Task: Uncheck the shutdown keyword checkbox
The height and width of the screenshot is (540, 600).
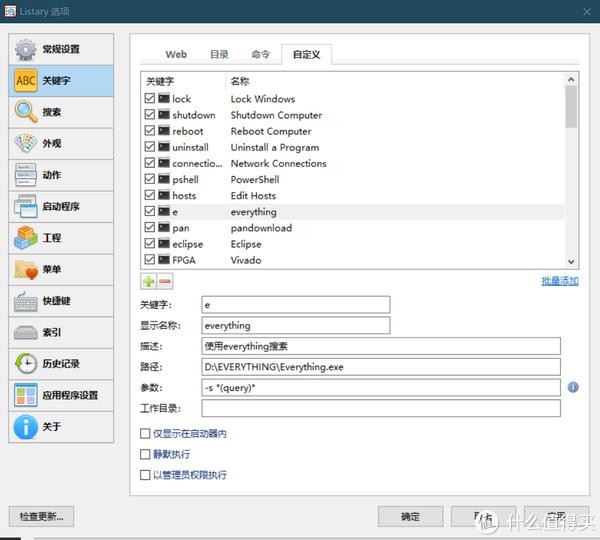Action: coord(150,114)
